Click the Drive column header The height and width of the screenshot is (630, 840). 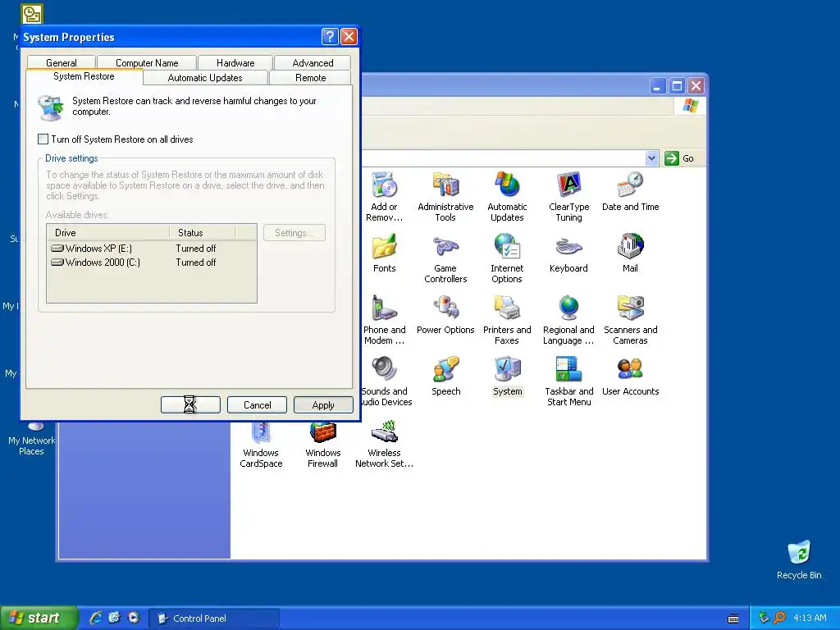coord(108,232)
